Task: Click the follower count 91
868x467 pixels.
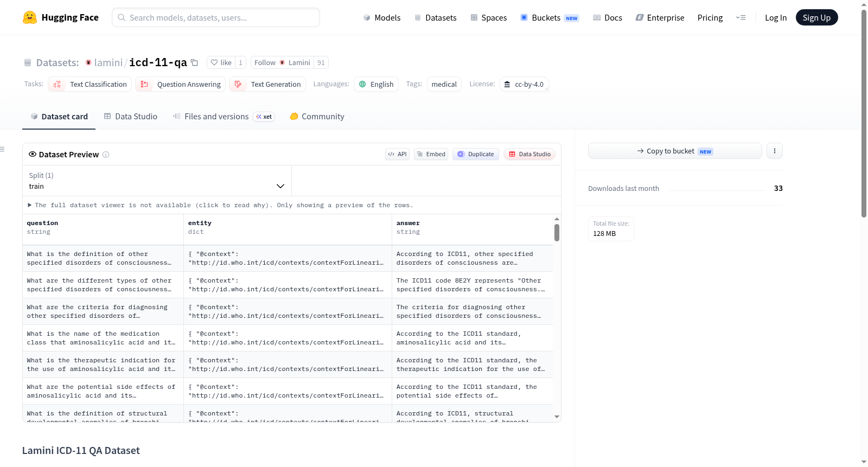Action: click(x=321, y=62)
